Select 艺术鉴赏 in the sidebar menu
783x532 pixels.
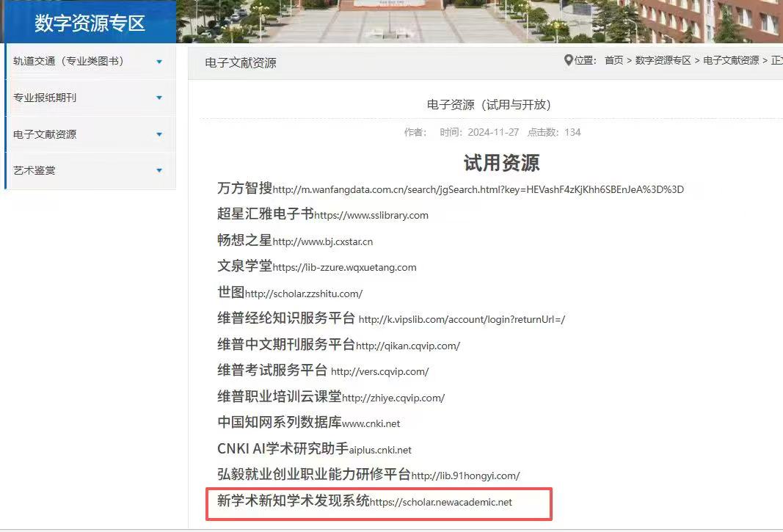coord(34,170)
